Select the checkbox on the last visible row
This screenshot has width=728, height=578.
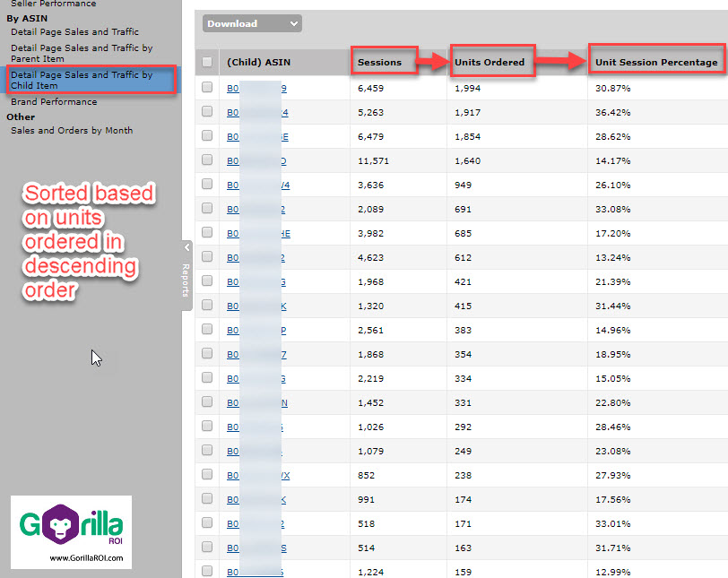click(206, 571)
